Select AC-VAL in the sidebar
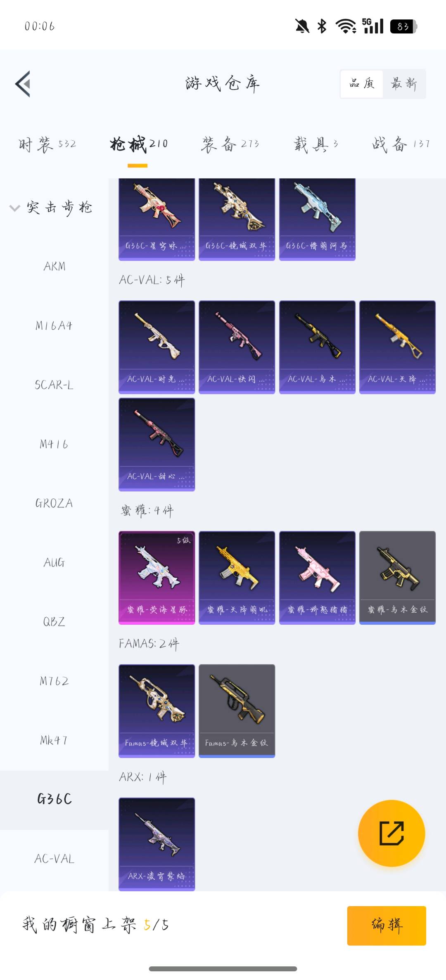446x980 pixels. pyautogui.click(x=55, y=859)
